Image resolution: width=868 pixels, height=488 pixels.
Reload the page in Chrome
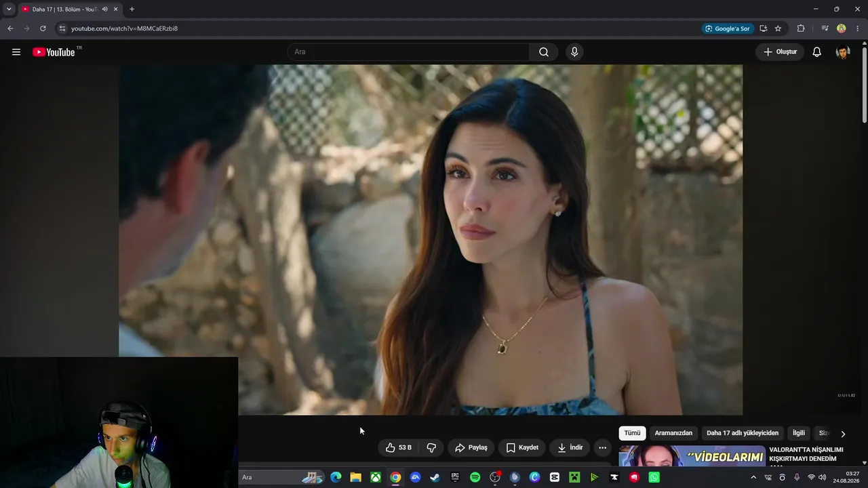coord(43,28)
